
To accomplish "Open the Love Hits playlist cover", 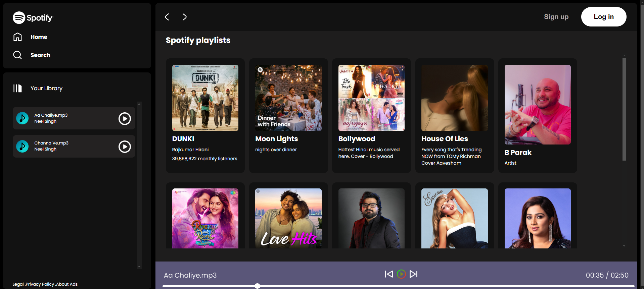I will pos(288,219).
